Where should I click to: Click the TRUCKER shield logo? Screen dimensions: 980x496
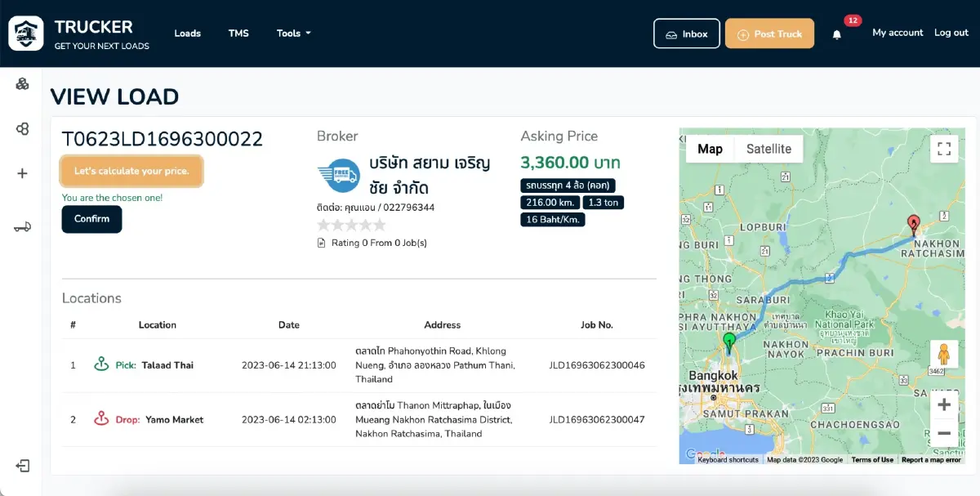pyautogui.click(x=24, y=33)
